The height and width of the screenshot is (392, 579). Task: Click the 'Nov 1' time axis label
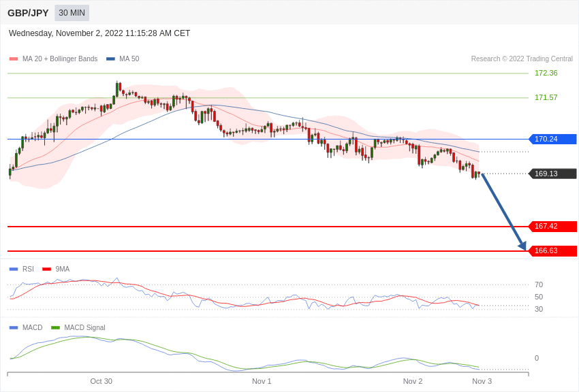pyautogui.click(x=262, y=381)
